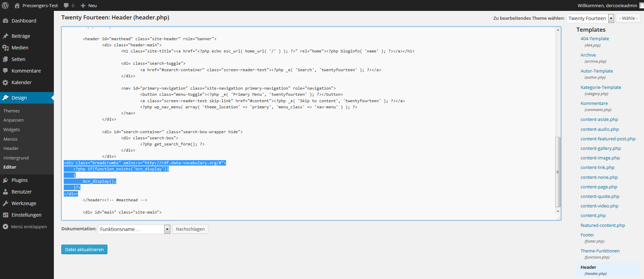This screenshot has height=279, width=644.
Task: Open the Kommentare template link
Action: coord(594,104)
